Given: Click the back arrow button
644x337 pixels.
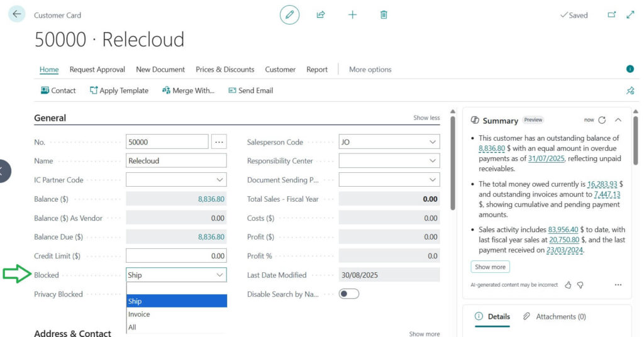Looking at the screenshot, I should click(16, 14).
